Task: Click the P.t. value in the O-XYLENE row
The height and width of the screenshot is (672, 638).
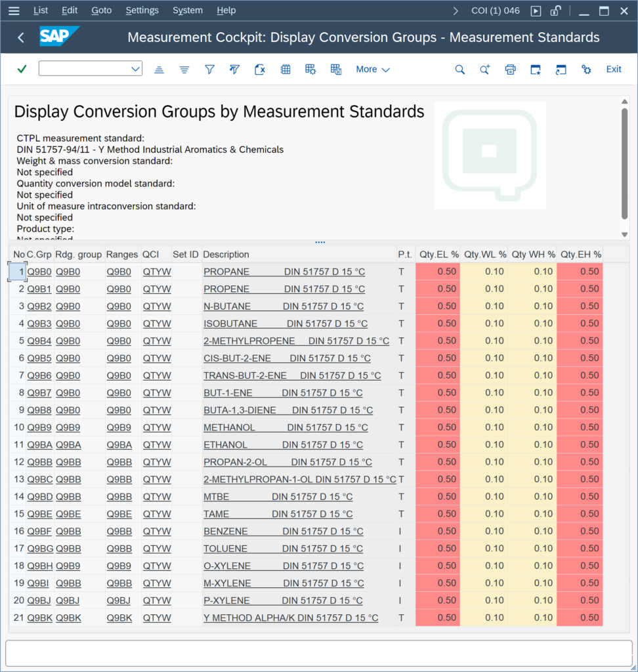Action: click(400, 566)
